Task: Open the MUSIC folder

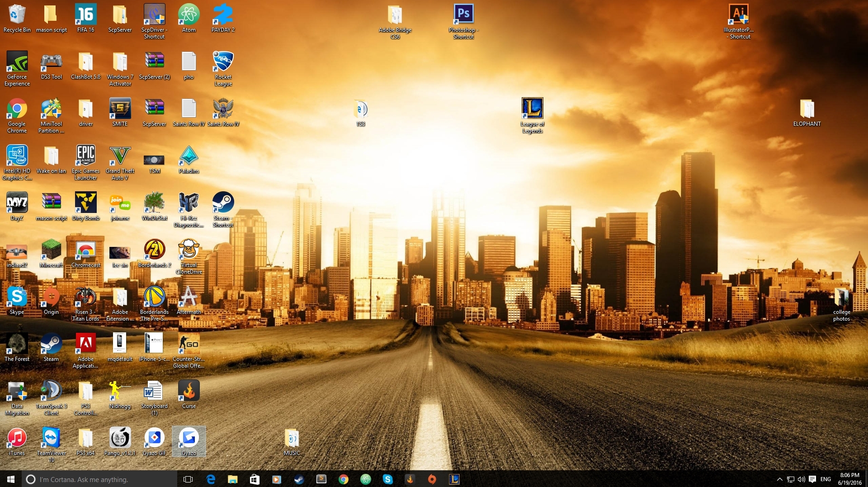Action: 292,442
